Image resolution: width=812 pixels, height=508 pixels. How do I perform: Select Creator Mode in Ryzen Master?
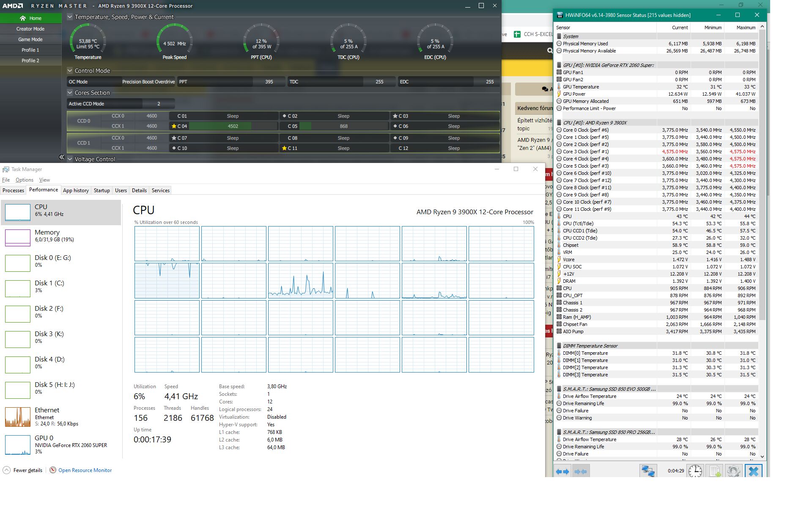(x=30, y=29)
